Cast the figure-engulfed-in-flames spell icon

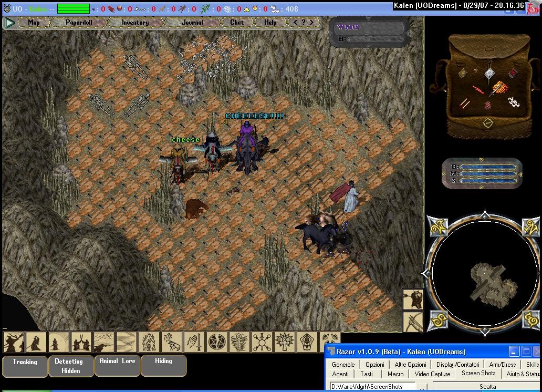[149, 342]
